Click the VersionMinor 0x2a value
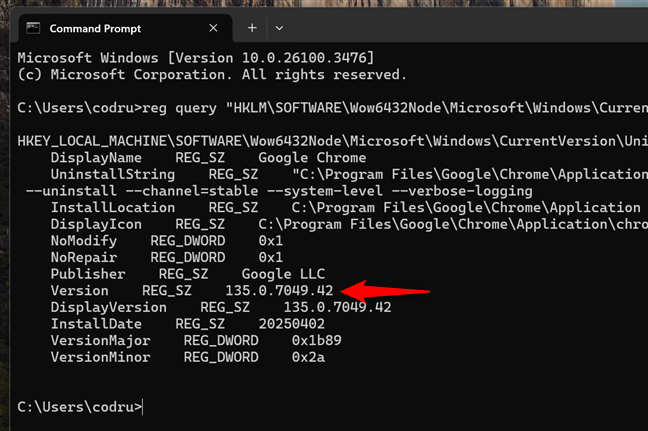The height and width of the screenshot is (431, 648). coord(308,357)
